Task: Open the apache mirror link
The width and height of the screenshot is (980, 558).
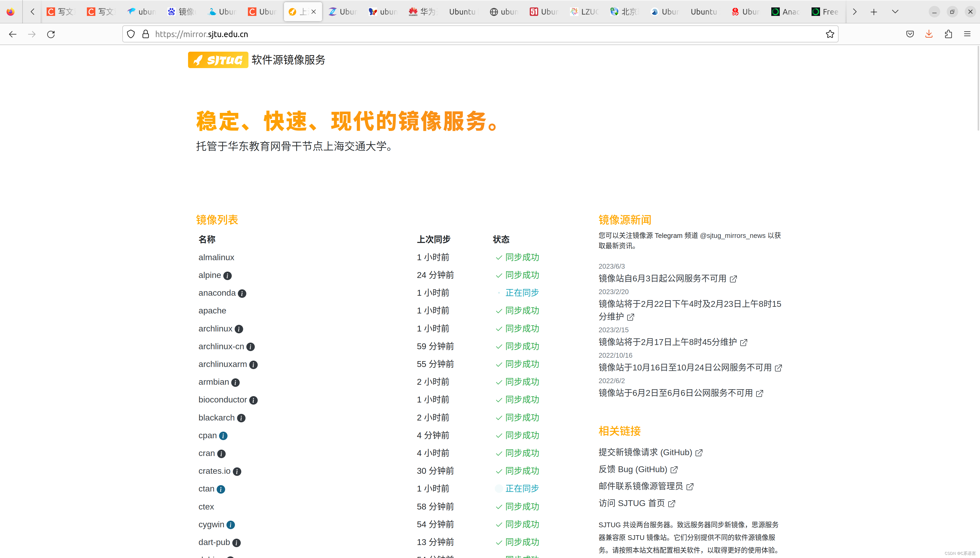Action: pos(212,311)
